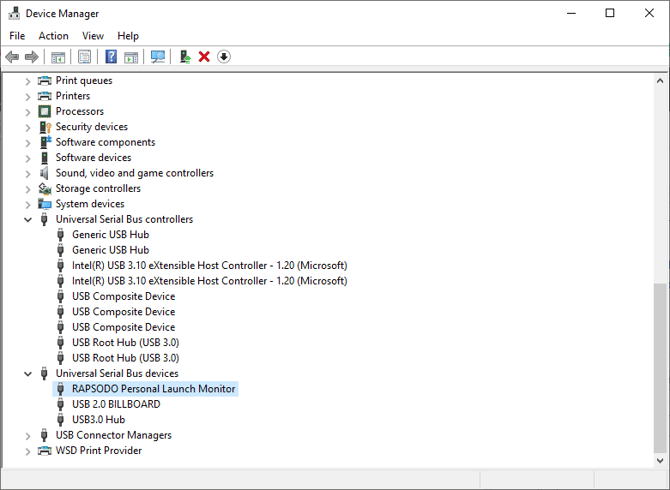The height and width of the screenshot is (490, 670).
Task: Expand the Sound, video and game controllers category
Action: [x=28, y=173]
